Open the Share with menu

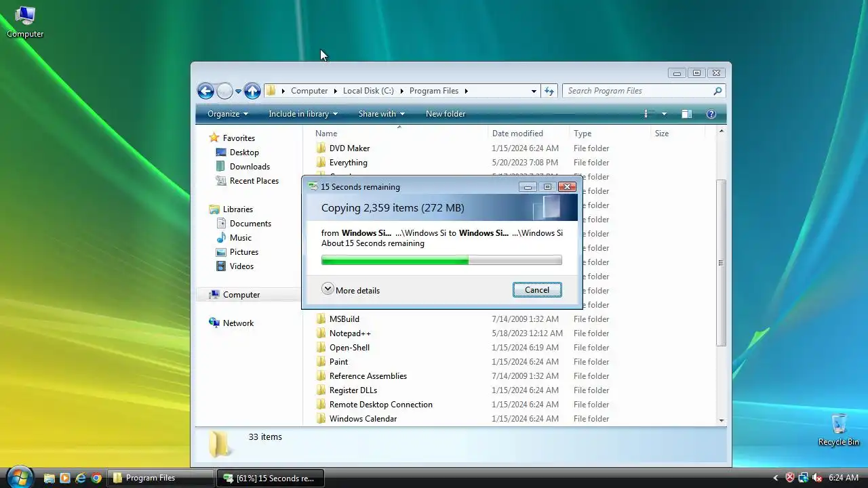coord(382,114)
